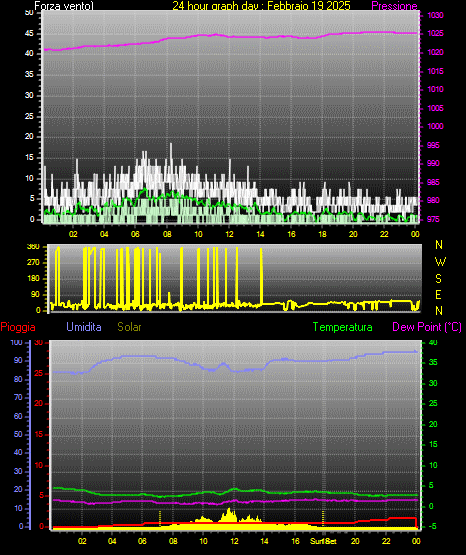The image size is (466, 555).
Task: Click the 180 value on wind direction axis
Action: pyautogui.click(x=33, y=279)
